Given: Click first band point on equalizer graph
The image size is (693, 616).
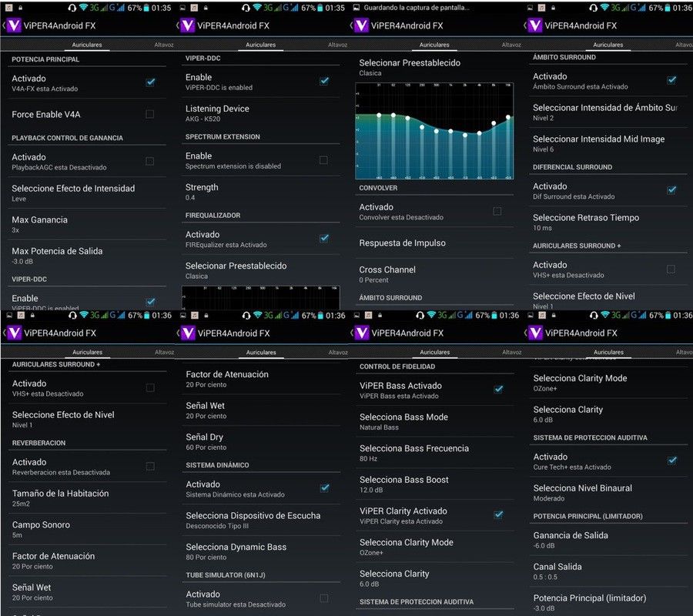Looking at the screenshot, I should 379,115.
